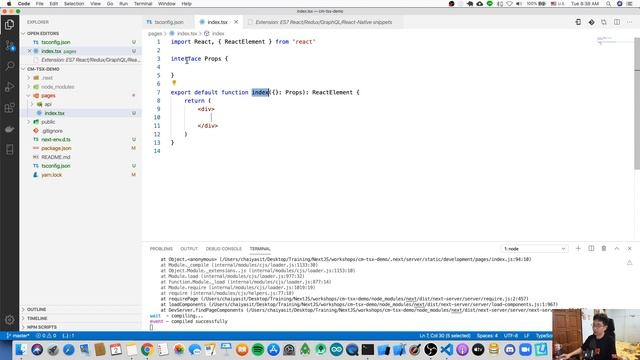Open the File menu

pyautogui.click(x=40, y=4)
